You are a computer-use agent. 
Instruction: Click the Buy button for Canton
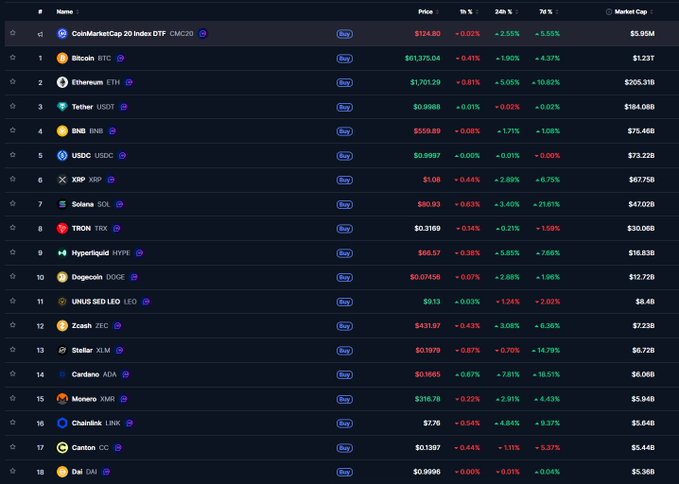pyautogui.click(x=345, y=448)
